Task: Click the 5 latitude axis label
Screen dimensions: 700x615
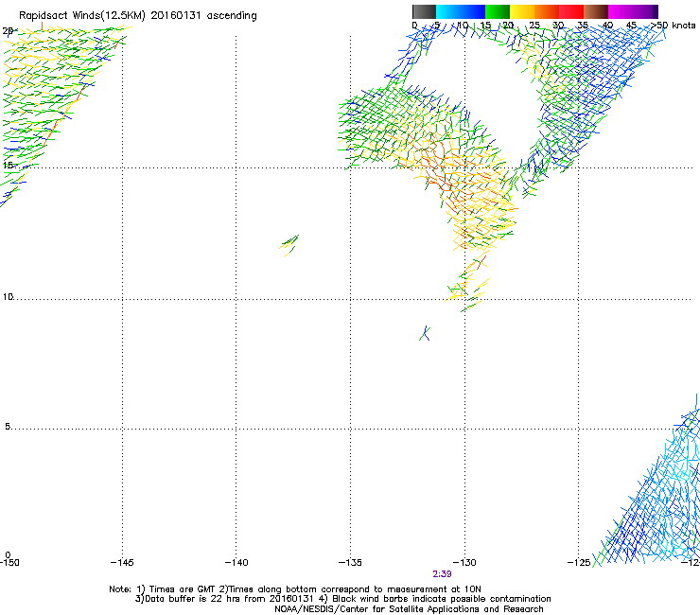Action: tap(8, 427)
